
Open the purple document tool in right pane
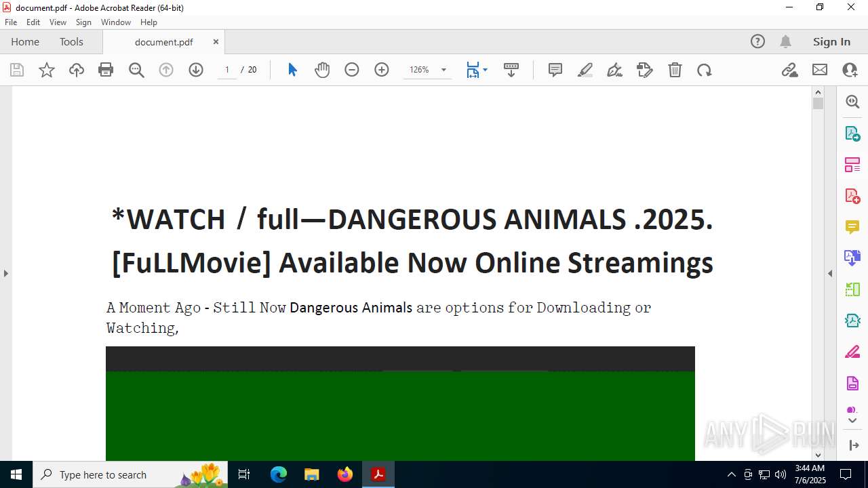tap(852, 384)
